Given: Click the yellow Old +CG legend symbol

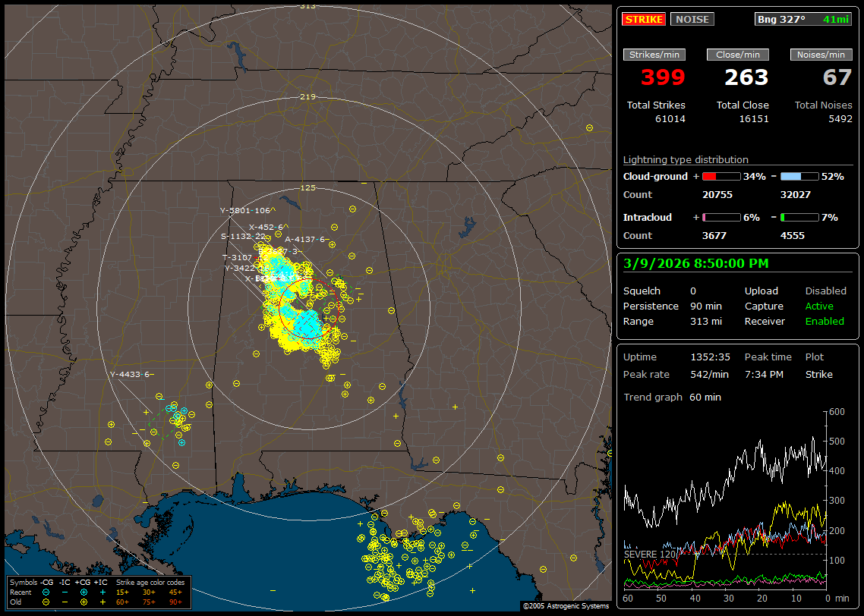Looking at the screenshot, I should pyautogui.click(x=84, y=602).
